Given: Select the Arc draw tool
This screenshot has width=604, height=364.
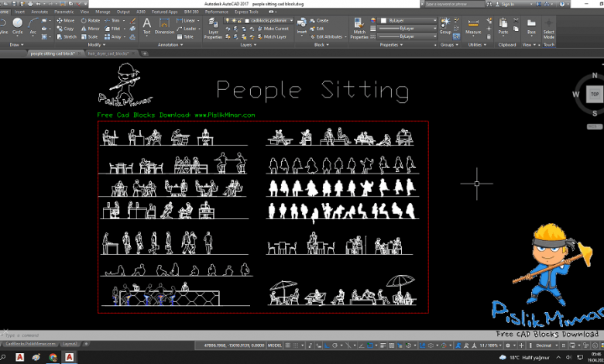Looking at the screenshot, I should (33, 26).
